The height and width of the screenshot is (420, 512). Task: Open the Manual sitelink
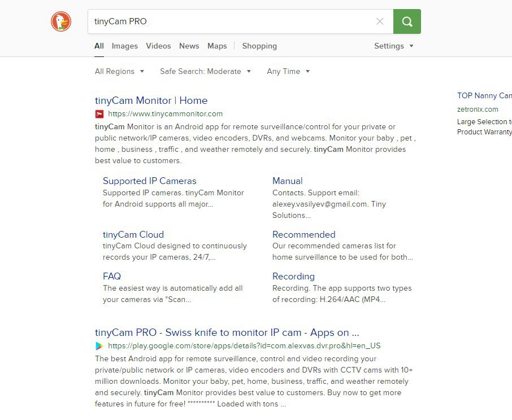288,181
